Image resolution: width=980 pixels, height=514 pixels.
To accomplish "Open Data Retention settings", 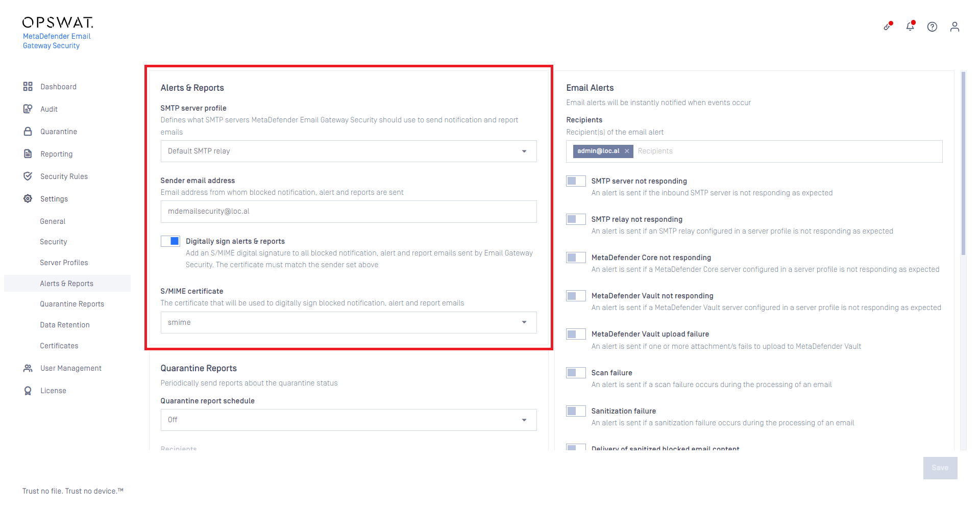I will pyautogui.click(x=65, y=325).
